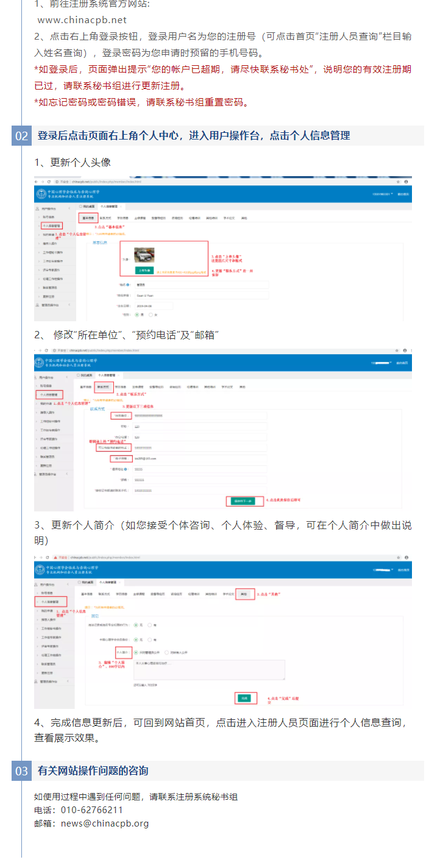Screen dimensions: 440x868
Task: Click browser profile icon in contact info screenshot
Action: [x=405, y=350]
